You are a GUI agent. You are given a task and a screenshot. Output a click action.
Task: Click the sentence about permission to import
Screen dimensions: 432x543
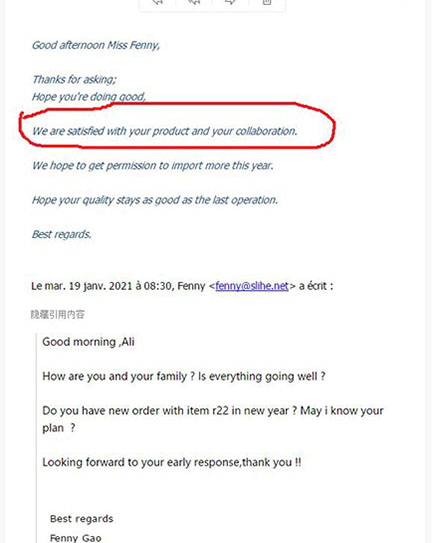tap(153, 166)
